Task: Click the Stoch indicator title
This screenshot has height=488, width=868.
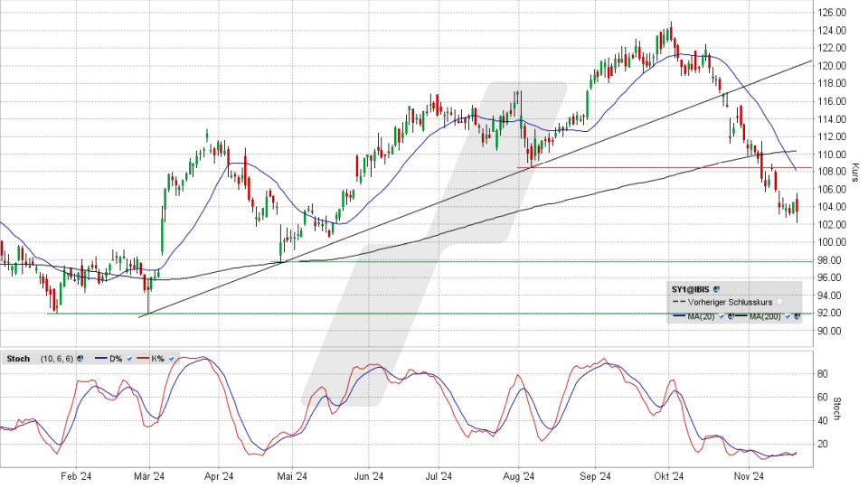Action: click(18, 359)
